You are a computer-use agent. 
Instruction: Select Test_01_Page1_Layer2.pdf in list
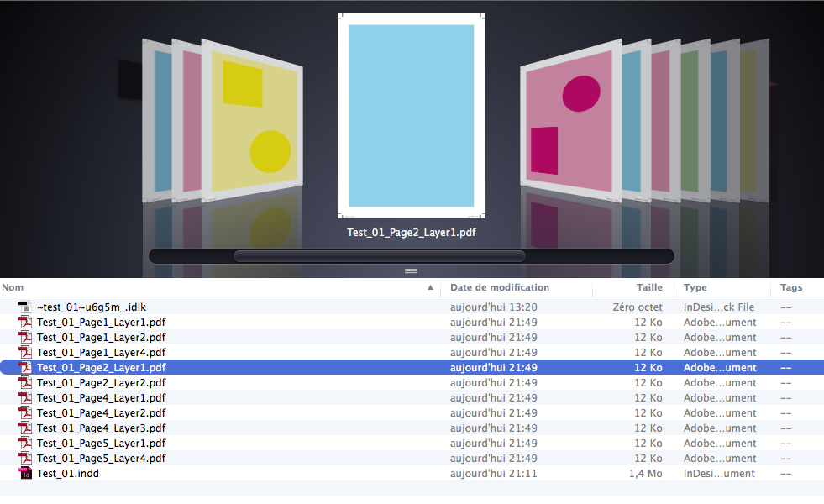tap(101, 338)
